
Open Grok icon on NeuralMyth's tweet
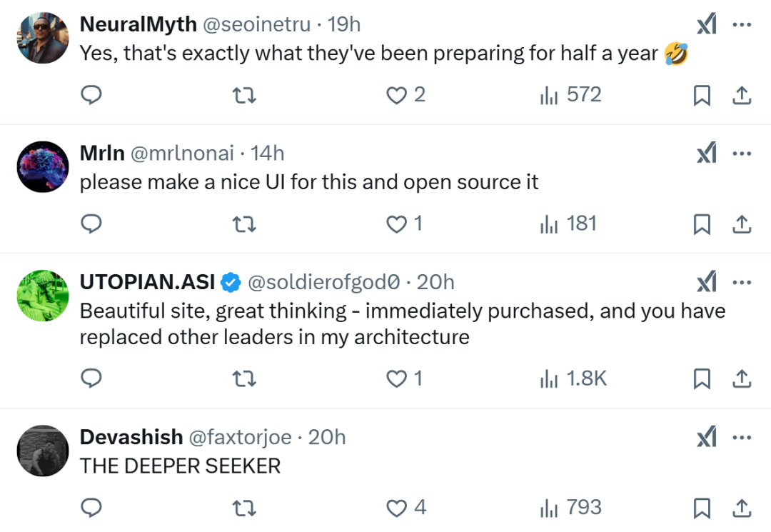[706, 25]
